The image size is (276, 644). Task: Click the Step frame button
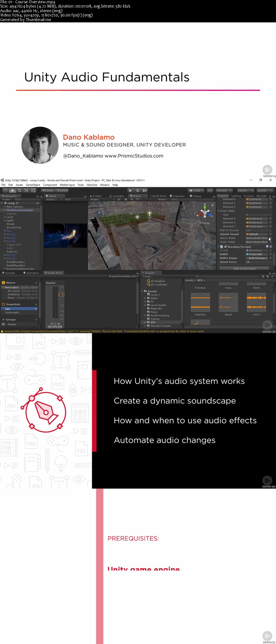pos(144,190)
